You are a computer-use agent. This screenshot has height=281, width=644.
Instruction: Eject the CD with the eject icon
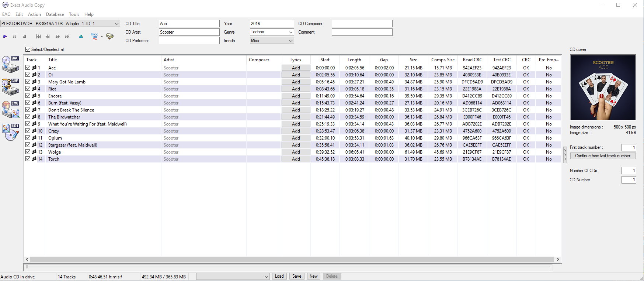(x=81, y=37)
